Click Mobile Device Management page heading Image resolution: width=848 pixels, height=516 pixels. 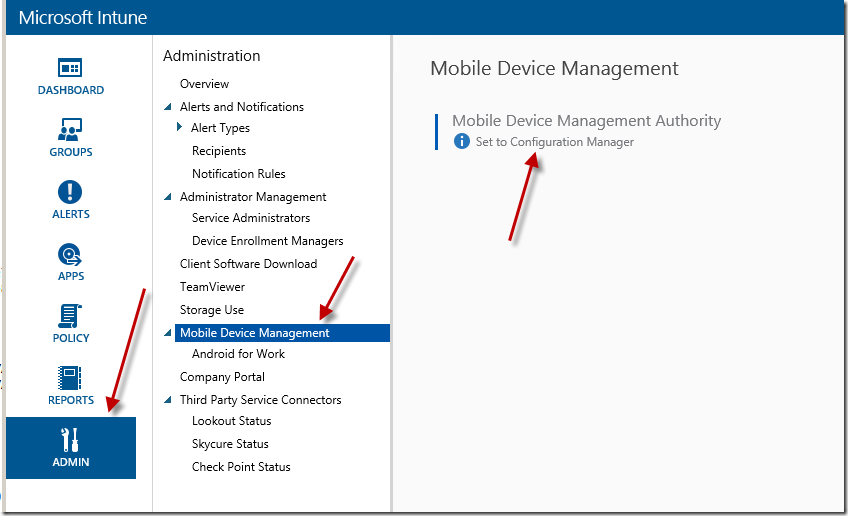[554, 69]
